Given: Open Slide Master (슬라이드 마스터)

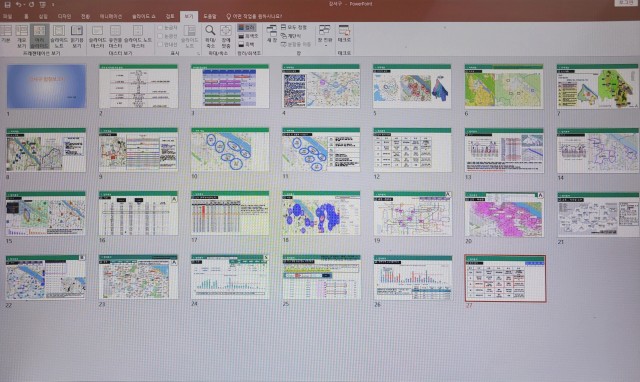Looking at the screenshot, I should (97, 36).
